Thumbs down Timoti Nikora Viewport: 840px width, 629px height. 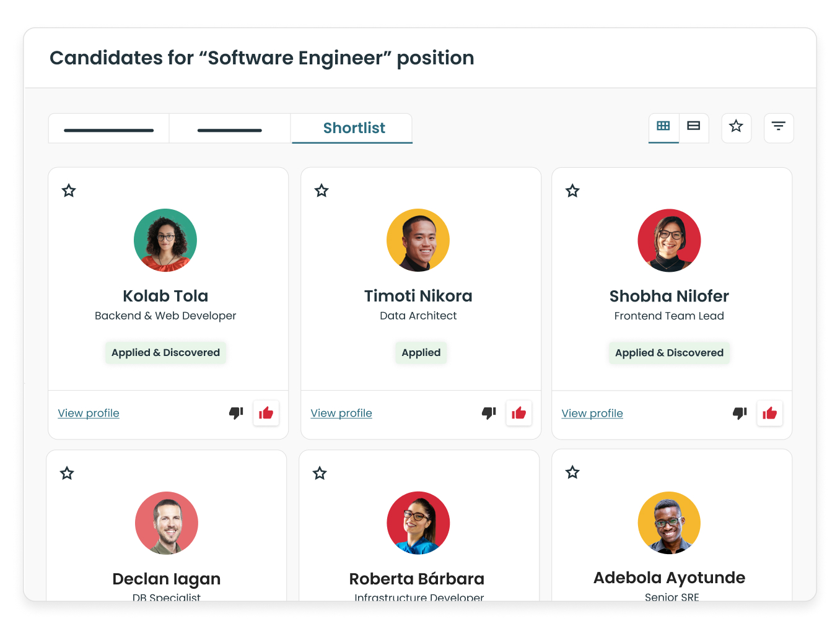pyautogui.click(x=489, y=413)
